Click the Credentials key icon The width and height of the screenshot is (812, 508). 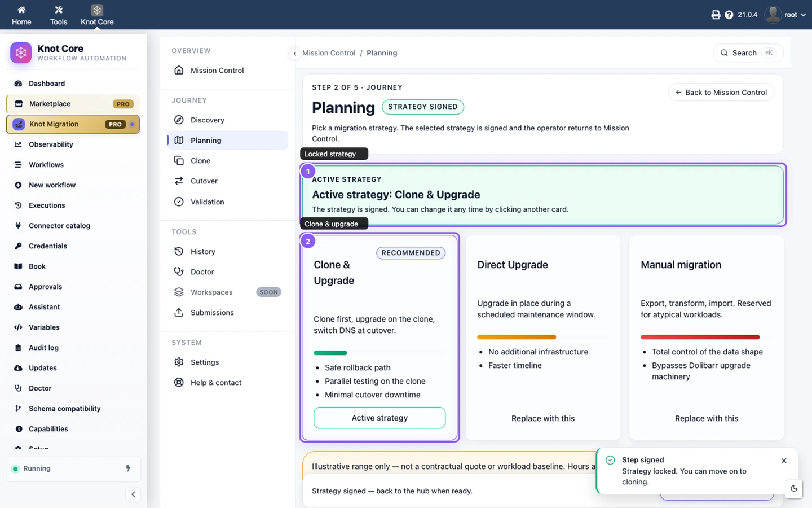pyautogui.click(x=18, y=246)
